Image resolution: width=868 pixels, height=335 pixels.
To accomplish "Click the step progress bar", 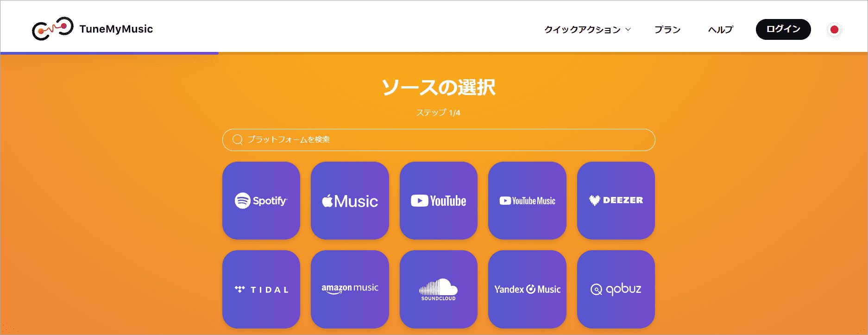I will pos(434,53).
